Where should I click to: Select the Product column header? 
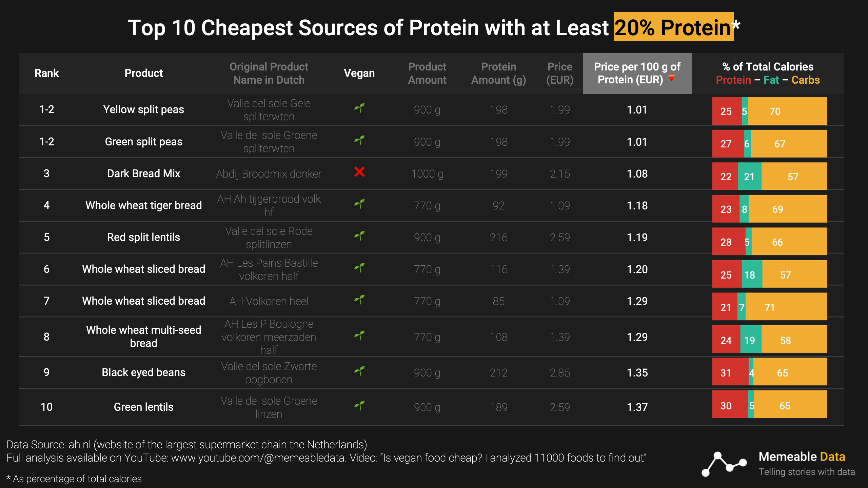(143, 73)
